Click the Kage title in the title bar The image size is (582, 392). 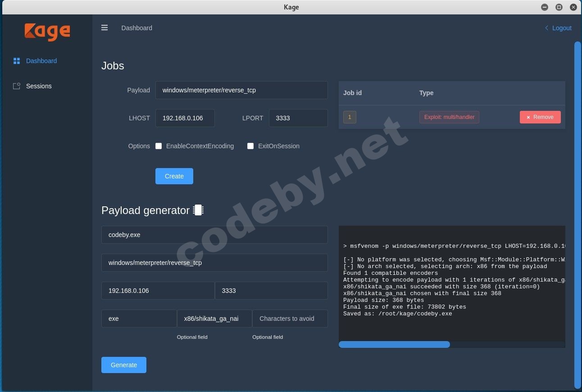coord(291,7)
